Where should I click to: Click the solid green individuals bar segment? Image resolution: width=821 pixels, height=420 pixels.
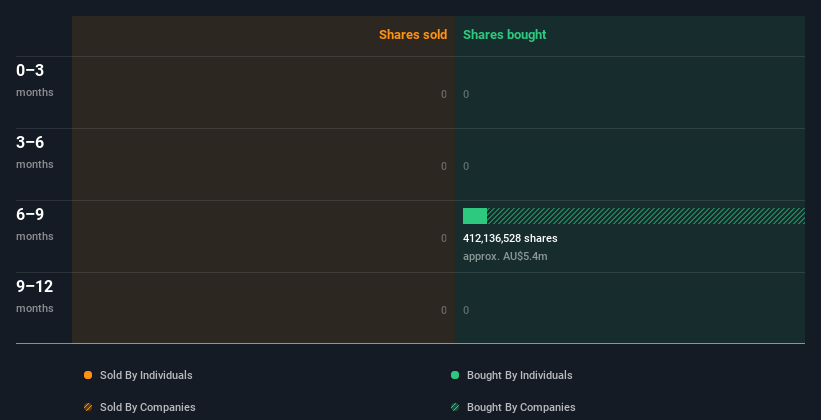tap(475, 216)
